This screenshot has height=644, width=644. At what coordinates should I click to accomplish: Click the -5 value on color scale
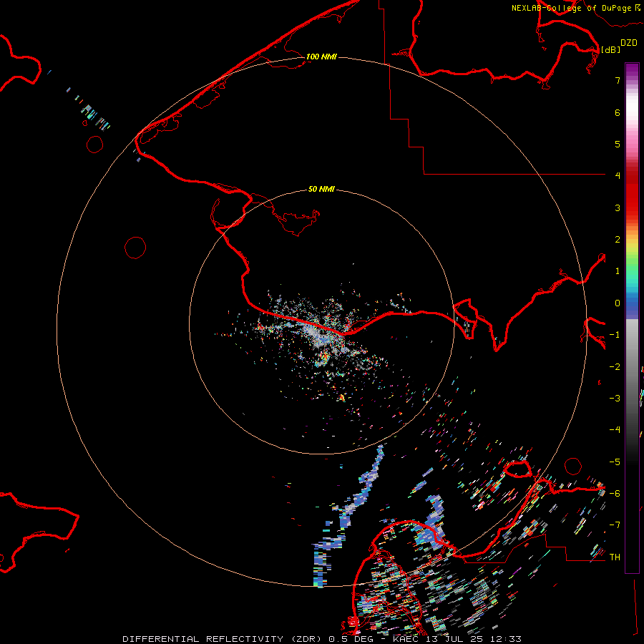tap(615, 462)
